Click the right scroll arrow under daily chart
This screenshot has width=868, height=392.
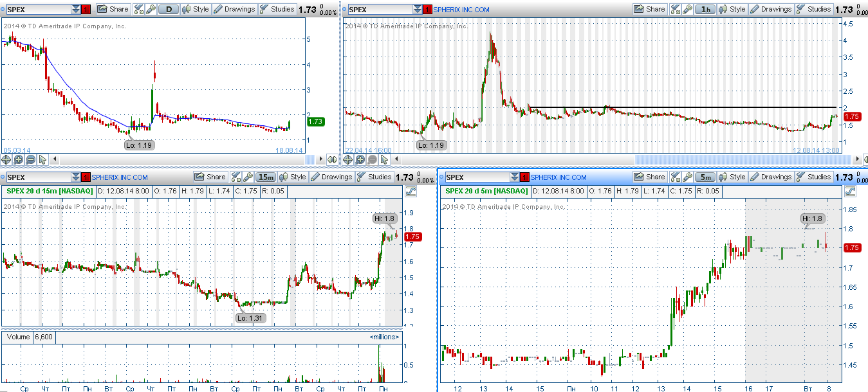click(x=320, y=159)
